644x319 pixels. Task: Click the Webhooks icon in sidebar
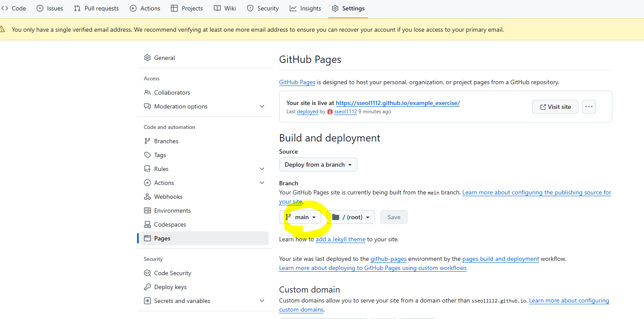147,197
